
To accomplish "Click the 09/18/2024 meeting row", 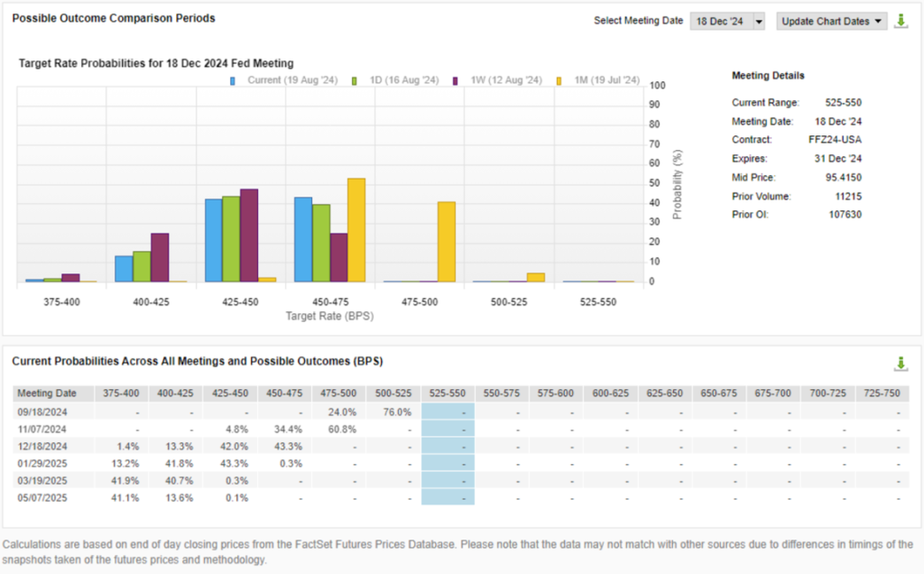I will coord(461,412).
